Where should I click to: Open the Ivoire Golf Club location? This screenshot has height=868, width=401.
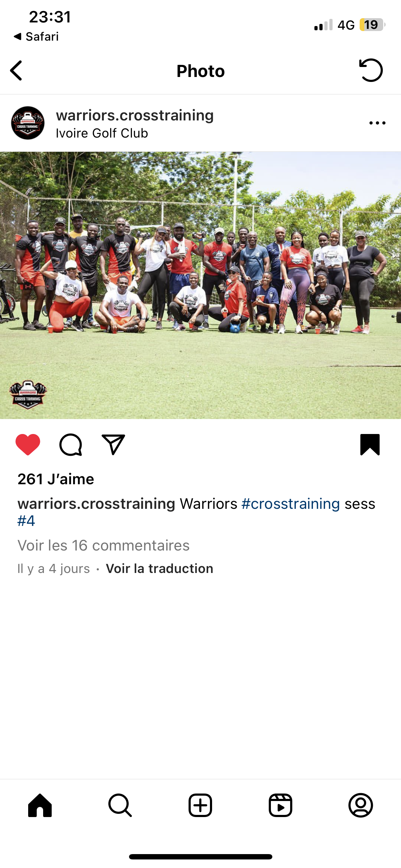[x=102, y=133]
